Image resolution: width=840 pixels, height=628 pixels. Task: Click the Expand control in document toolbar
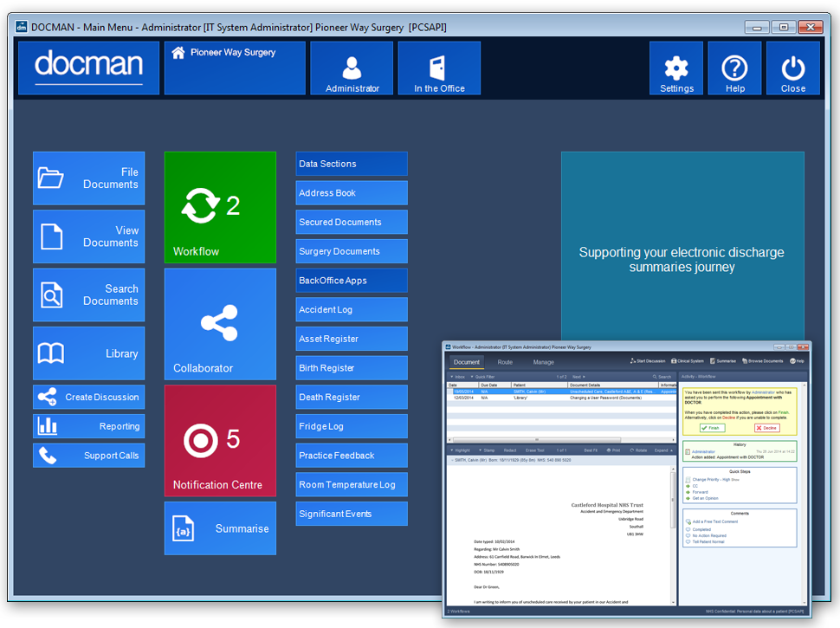point(663,450)
